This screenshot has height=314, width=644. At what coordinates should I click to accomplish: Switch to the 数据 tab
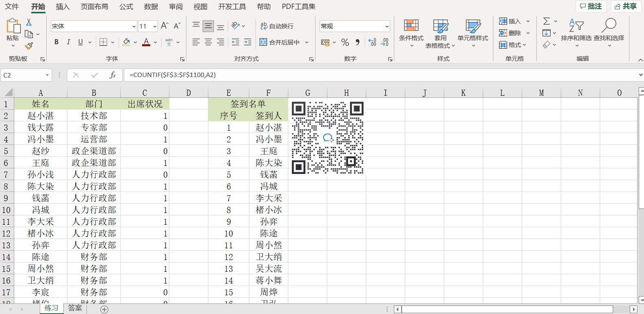point(151,6)
